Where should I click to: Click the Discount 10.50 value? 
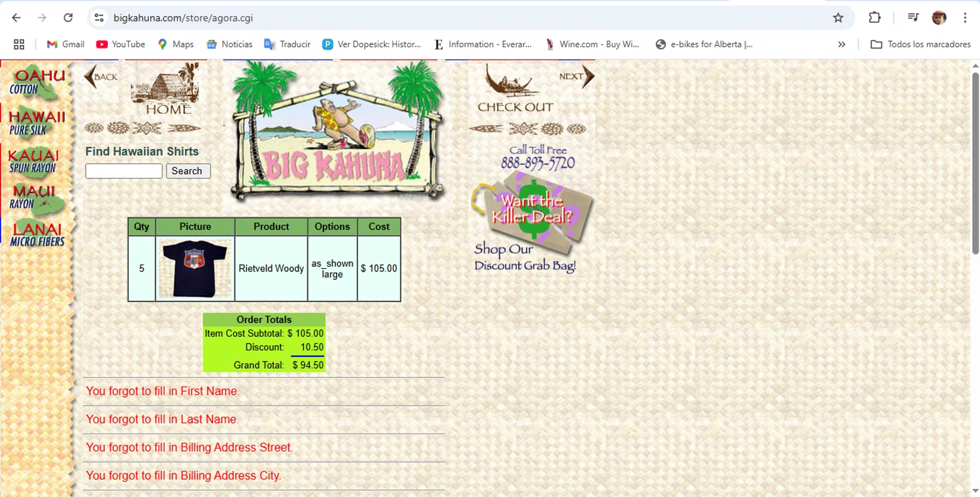312,347
